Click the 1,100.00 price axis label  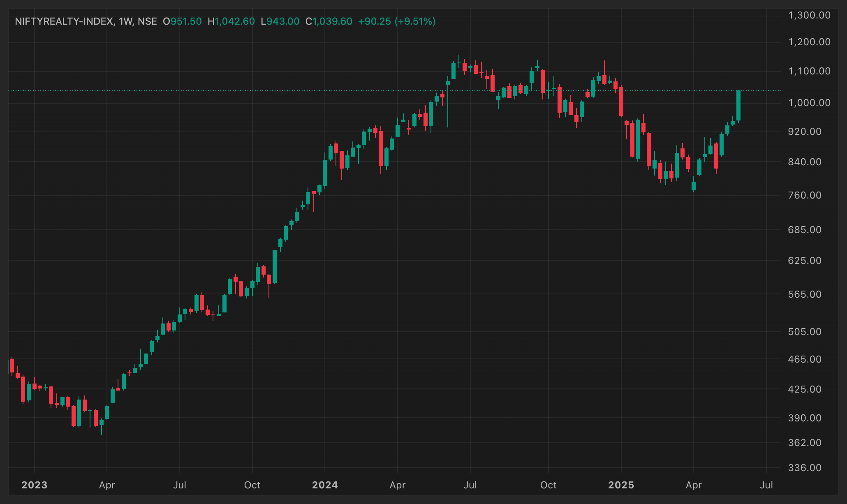pyautogui.click(x=809, y=72)
